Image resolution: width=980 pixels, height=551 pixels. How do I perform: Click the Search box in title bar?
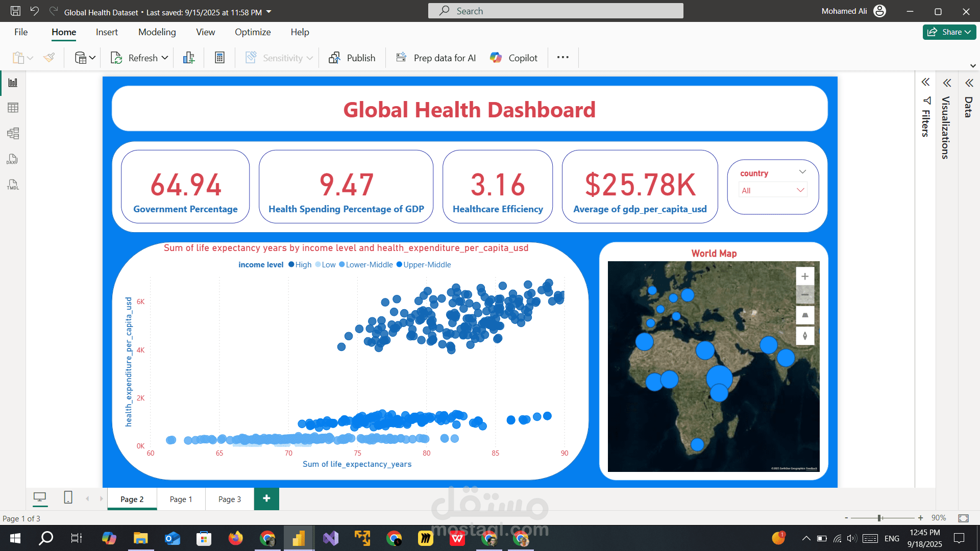(x=555, y=11)
